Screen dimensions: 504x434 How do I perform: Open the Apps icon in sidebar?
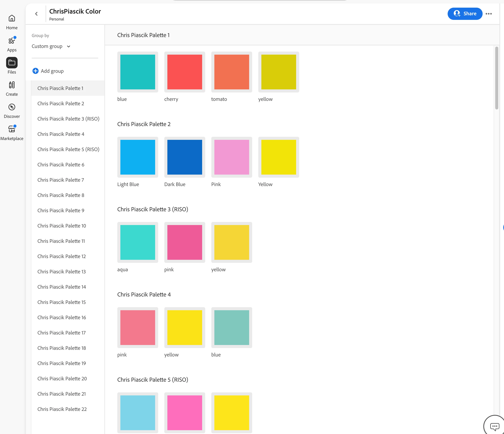12,41
